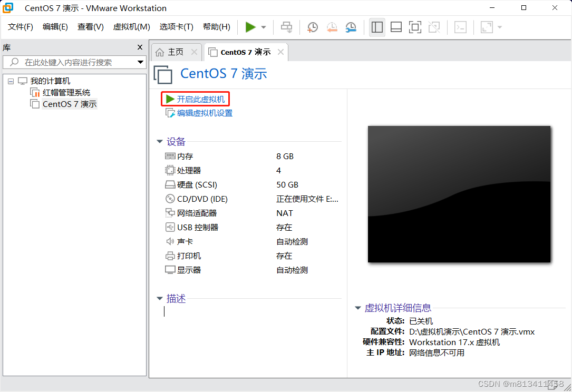
Task: Click the 显示器 display icon
Action: pyautogui.click(x=170, y=270)
